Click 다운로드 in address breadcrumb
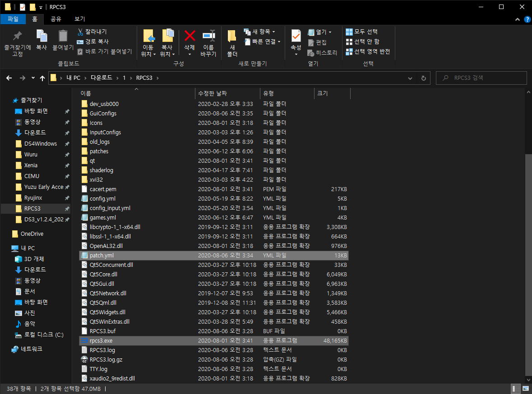 [x=102, y=78]
